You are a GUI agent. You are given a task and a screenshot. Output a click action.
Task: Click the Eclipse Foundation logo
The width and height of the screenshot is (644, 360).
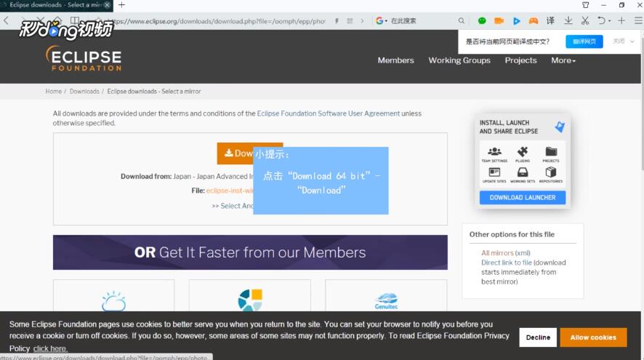tap(84, 58)
